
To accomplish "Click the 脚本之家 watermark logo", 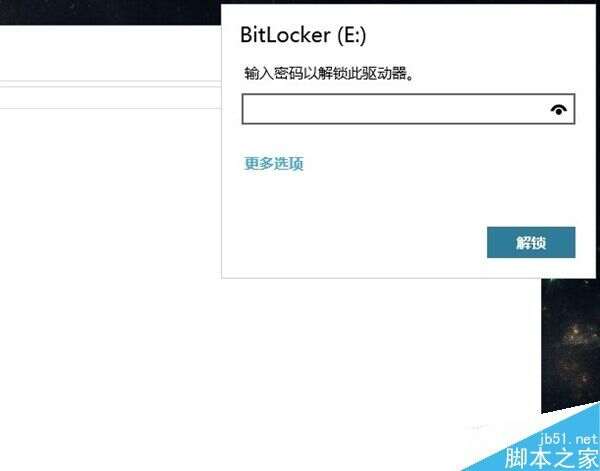I will point(552,458).
